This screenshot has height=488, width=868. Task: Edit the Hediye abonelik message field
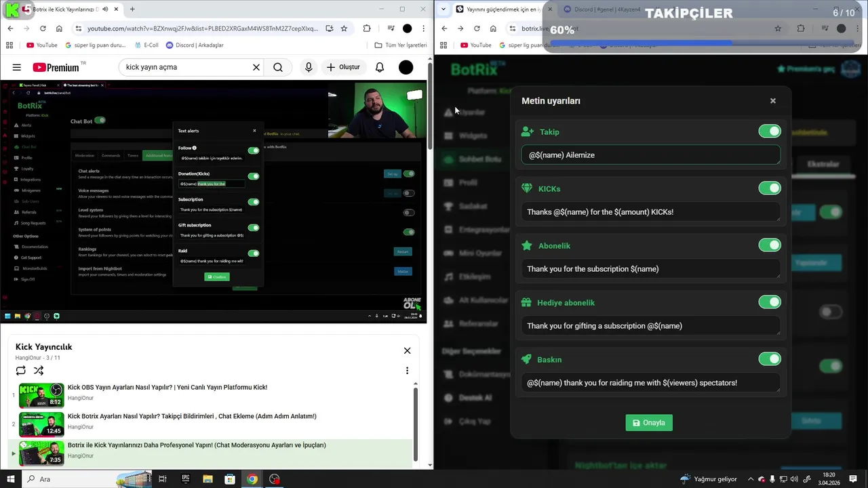(650, 326)
